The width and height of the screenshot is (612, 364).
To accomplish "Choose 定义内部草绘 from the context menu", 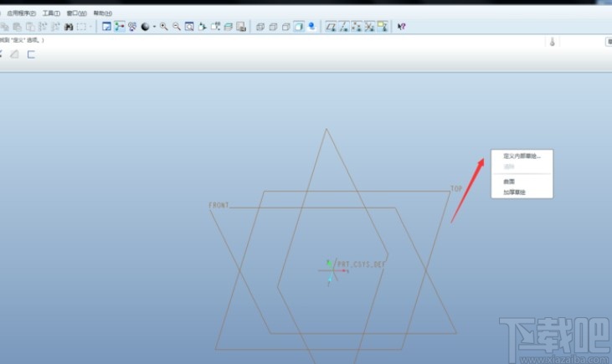I will click(x=522, y=156).
